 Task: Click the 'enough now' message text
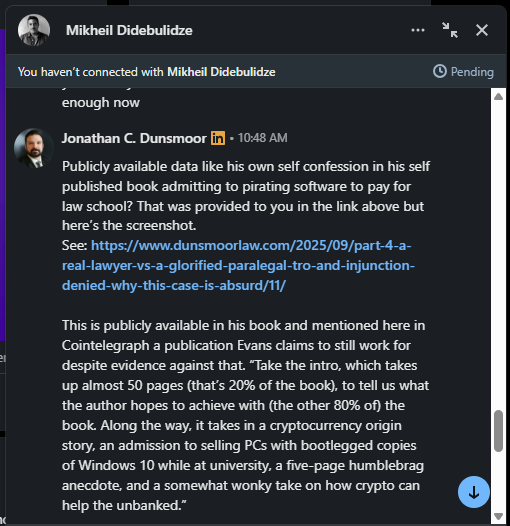tap(101, 103)
